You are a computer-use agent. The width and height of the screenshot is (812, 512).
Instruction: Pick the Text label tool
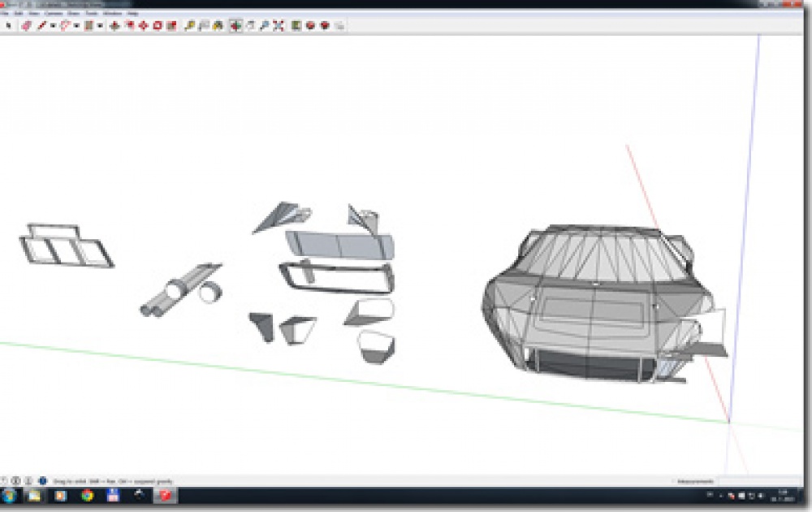[204, 25]
